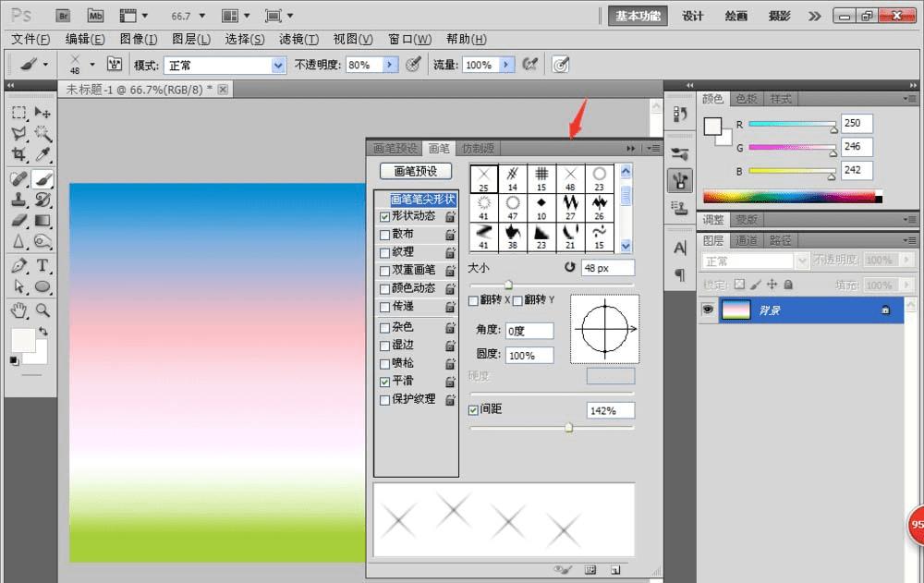The height and width of the screenshot is (583, 924).
Task: Click the 画笔预设 button
Action: click(x=416, y=171)
